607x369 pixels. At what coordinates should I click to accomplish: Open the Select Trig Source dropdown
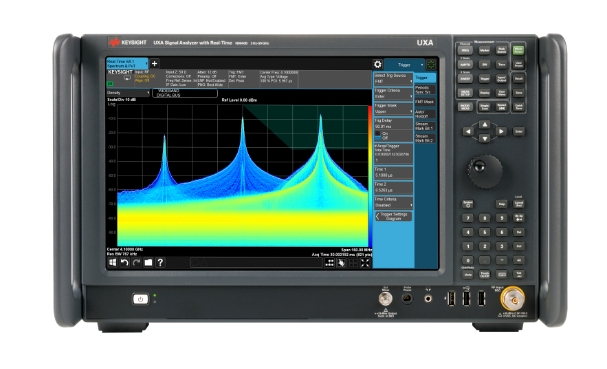393,79
